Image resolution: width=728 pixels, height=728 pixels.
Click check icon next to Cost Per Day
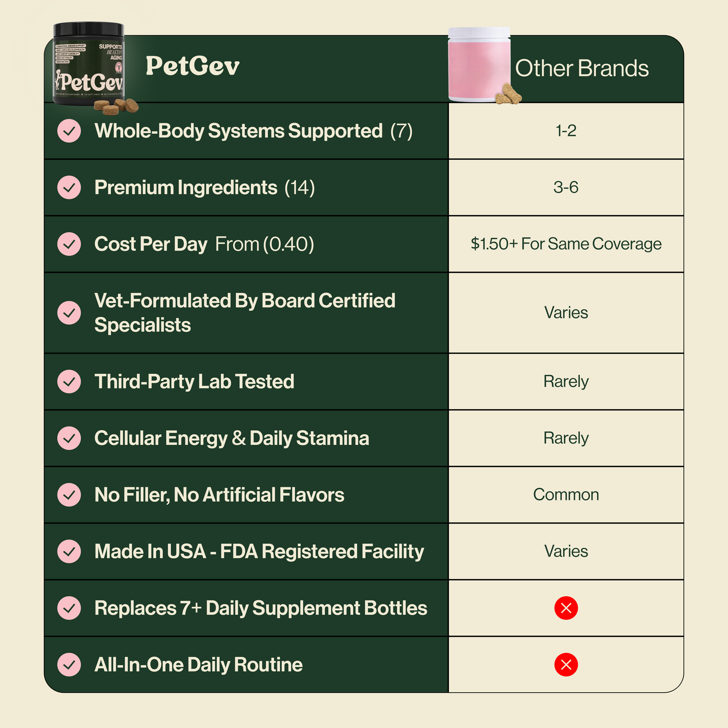tap(69, 244)
